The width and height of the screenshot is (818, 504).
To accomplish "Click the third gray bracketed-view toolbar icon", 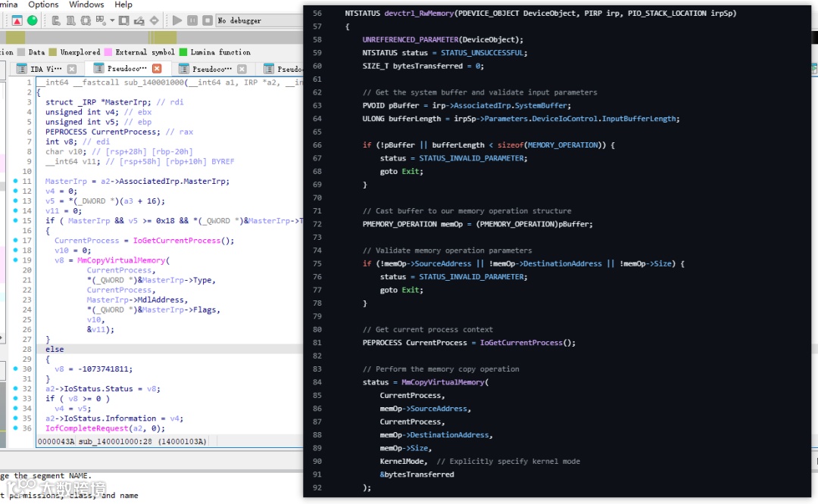I will coord(86,20).
